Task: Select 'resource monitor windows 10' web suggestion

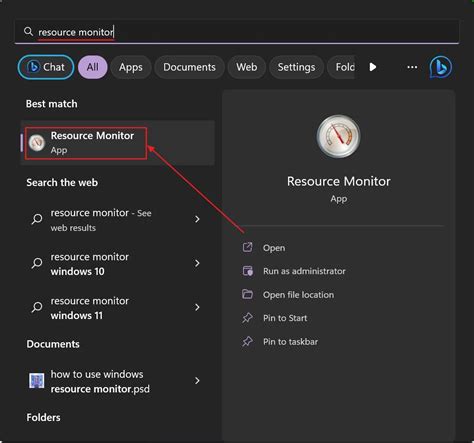Action: click(118, 264)
